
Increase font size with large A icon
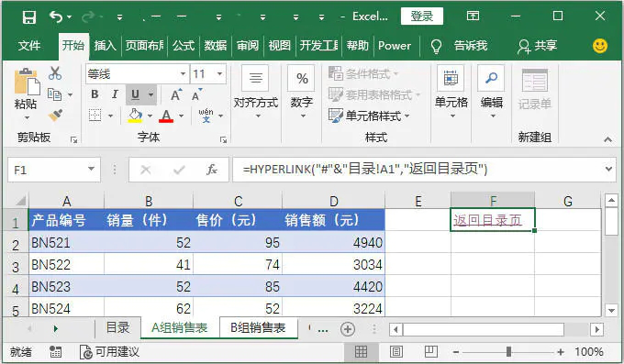pos(176,94)
